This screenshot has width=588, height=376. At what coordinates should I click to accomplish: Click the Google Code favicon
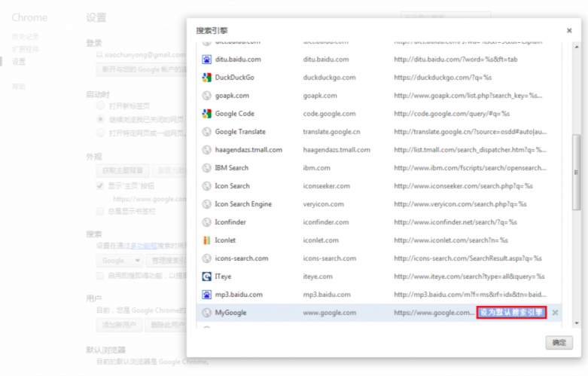coord(206,113)
